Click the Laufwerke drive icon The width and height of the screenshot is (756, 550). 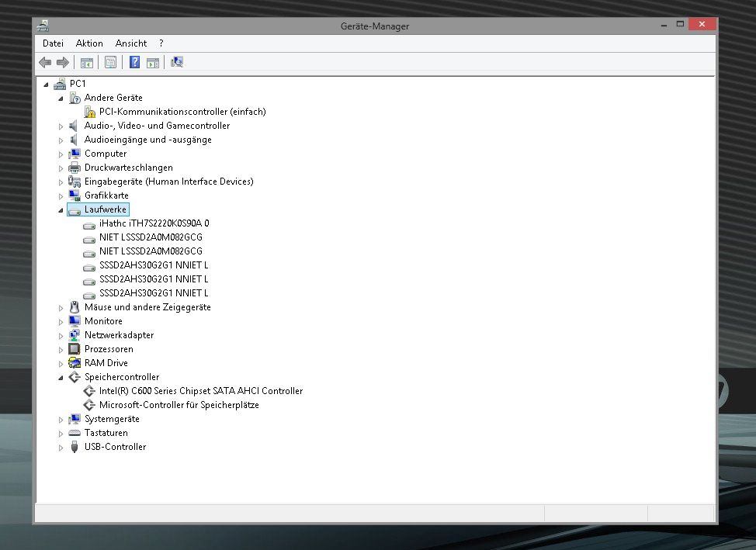[75, 210]
